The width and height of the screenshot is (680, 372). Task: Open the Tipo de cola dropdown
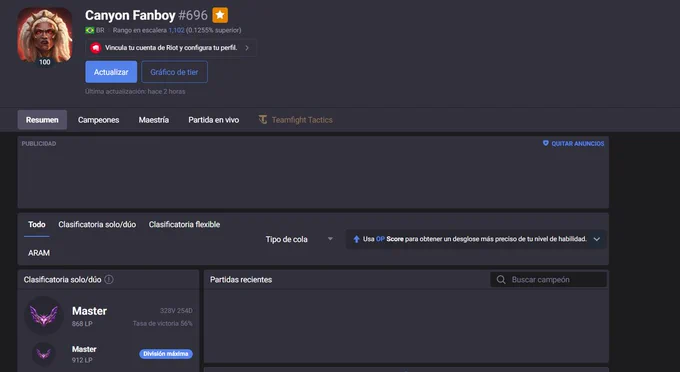click(299, 239)
